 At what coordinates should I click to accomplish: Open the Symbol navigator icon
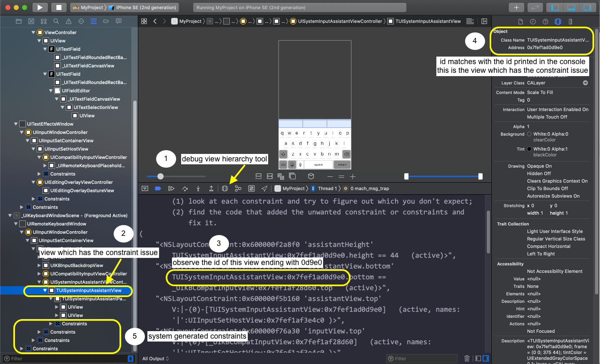pyautogui.click(x=43, y=21)
